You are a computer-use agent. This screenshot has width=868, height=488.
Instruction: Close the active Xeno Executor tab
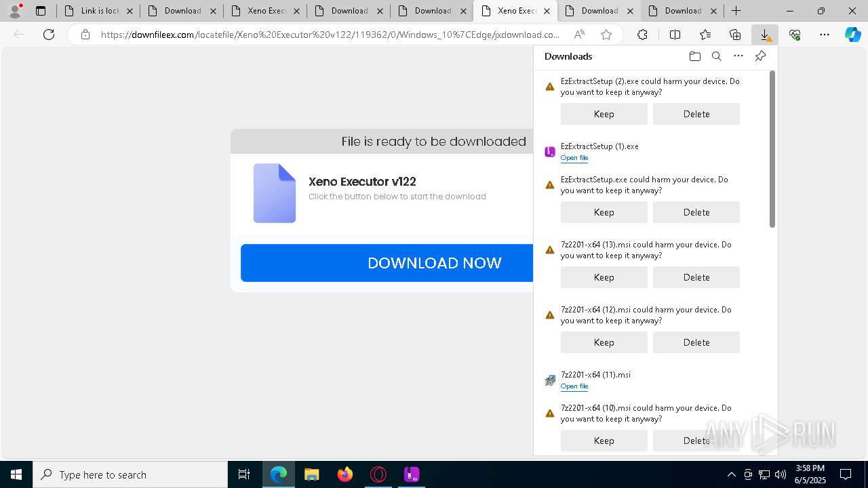547,11
